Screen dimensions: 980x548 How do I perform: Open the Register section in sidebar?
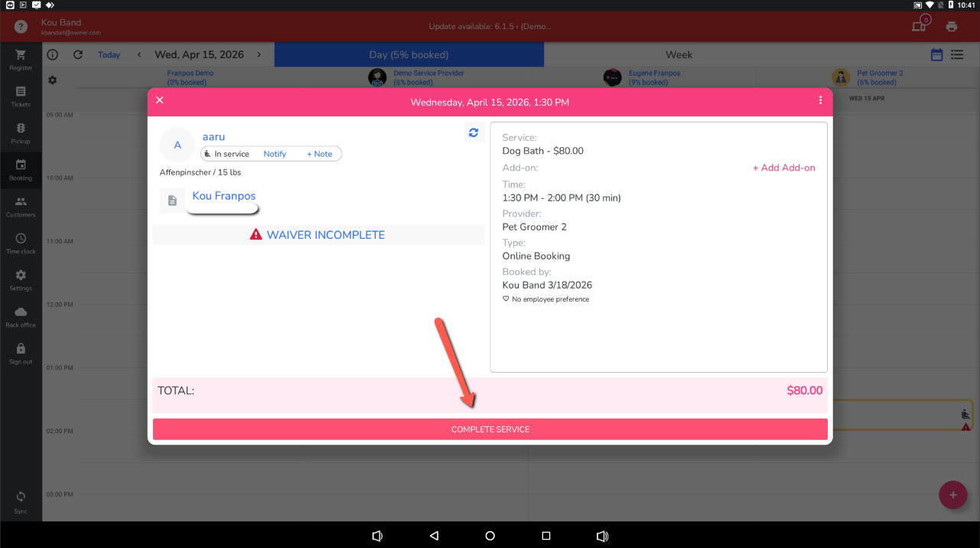click(x=21, y=60)
